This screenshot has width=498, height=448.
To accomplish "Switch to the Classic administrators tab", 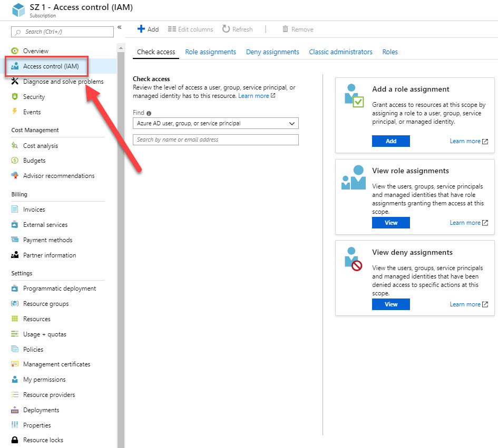I will pos(340,52).
